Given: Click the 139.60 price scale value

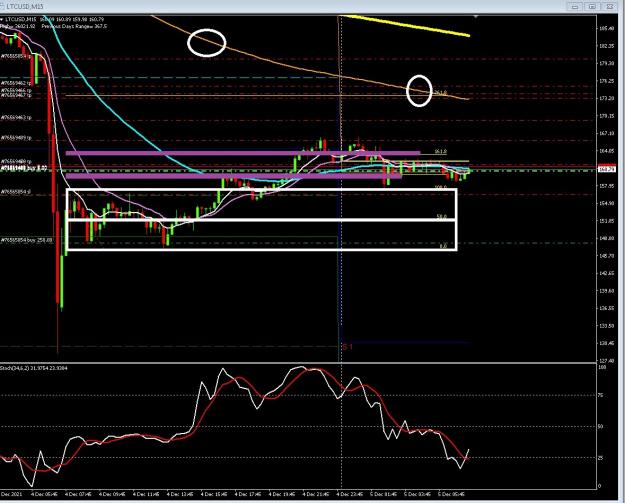Looking at the screenshot, I should (606, 291).
